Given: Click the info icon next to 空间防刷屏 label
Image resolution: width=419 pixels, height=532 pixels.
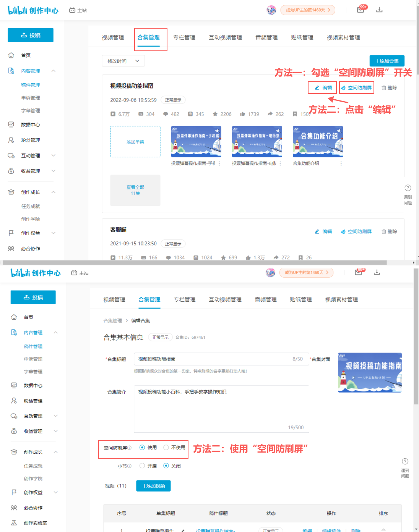Looking at the screenshot, I should pyautogui.click(x=130, y=448).
